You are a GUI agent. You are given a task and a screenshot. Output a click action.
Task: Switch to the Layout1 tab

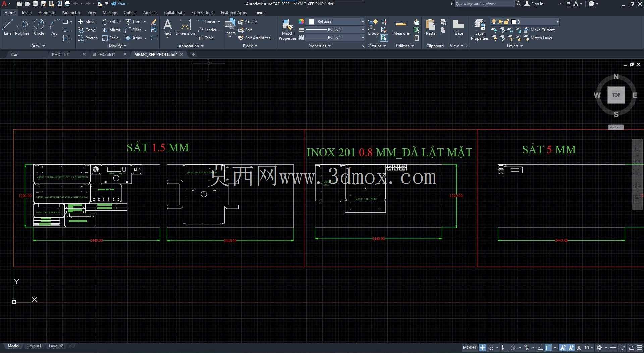coord(34,346)
